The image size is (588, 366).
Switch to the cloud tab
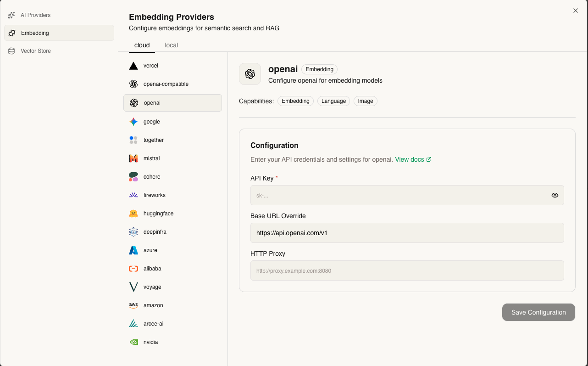142,45
